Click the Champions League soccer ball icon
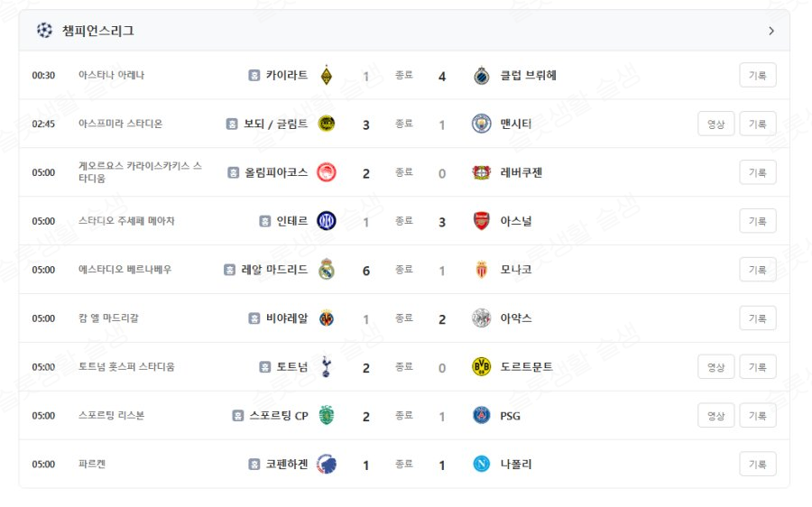The height and width of the screenshot is (507, 812). coord(44,31)
